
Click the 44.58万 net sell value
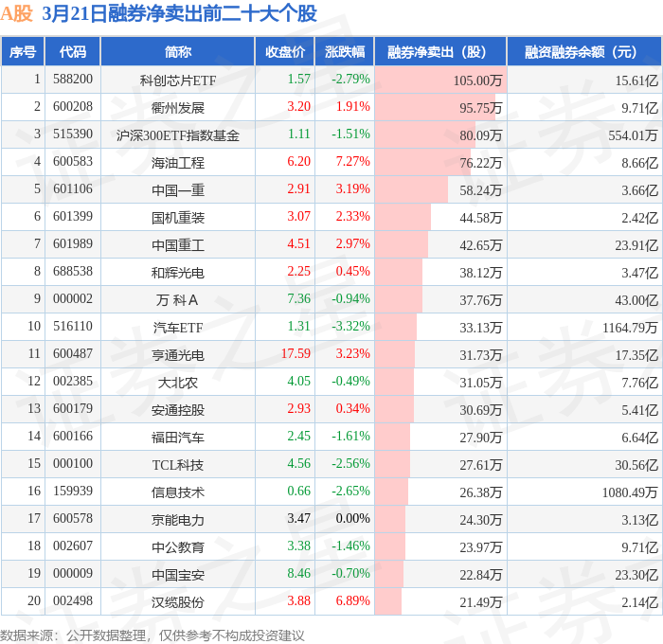coord(481,218)
